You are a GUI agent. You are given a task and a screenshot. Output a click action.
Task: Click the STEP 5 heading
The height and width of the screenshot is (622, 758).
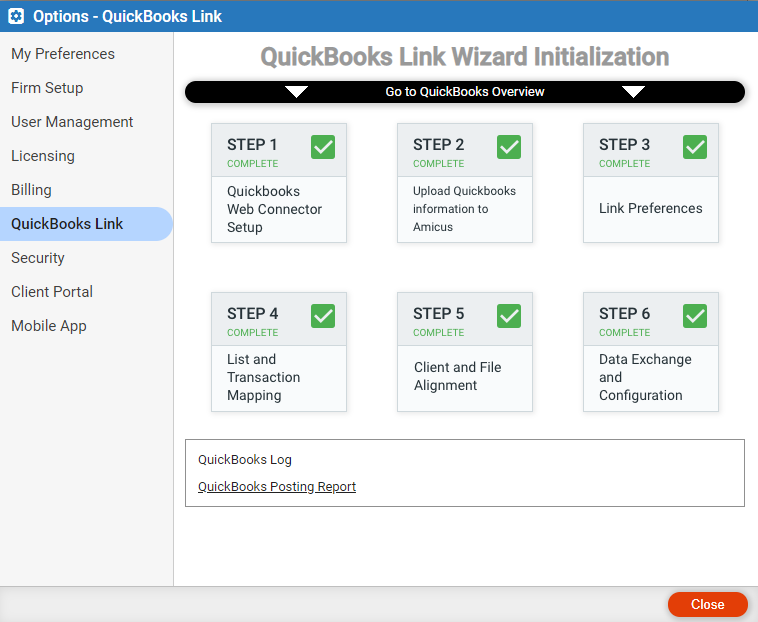click(x=438, y=314)
